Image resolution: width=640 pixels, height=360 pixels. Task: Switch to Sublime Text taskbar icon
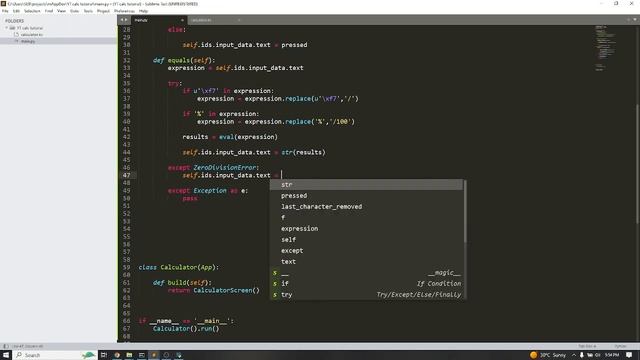click(x=154, y=355)
